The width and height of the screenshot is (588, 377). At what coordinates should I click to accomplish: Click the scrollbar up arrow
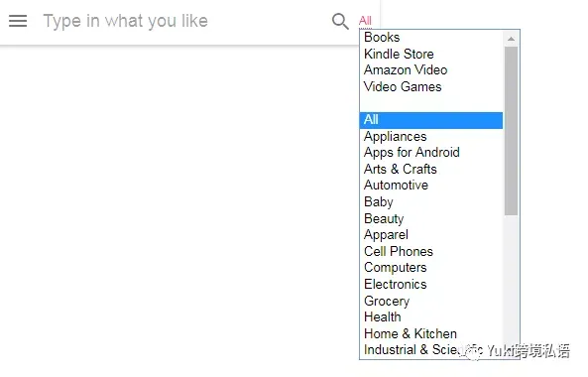click(511, 39)
